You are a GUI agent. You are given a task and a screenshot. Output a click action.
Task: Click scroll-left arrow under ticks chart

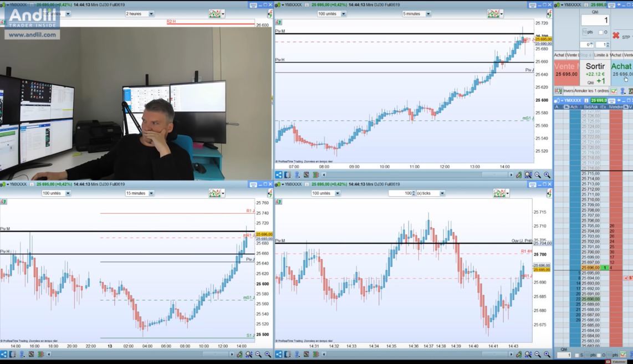[x=324, y=355]
